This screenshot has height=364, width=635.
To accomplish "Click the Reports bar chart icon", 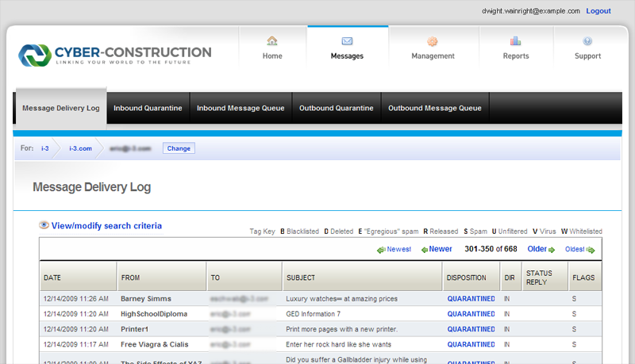I will [x=515, y=41].
